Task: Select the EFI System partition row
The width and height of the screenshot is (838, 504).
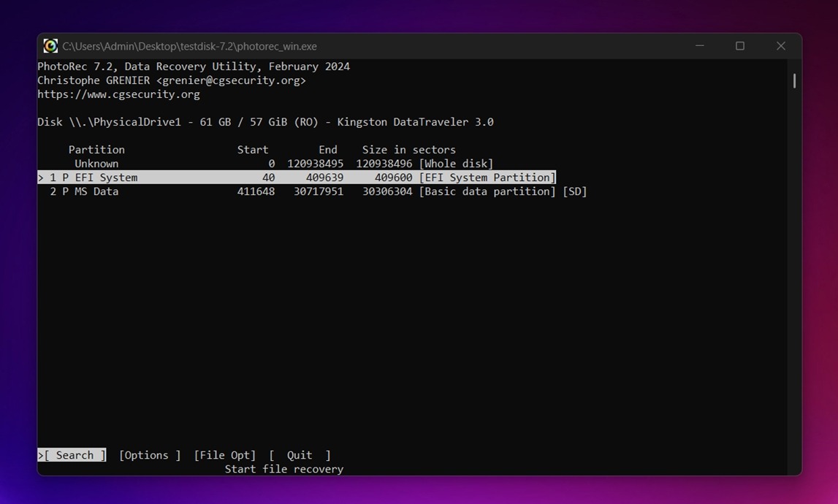Action: coord(297,177)
